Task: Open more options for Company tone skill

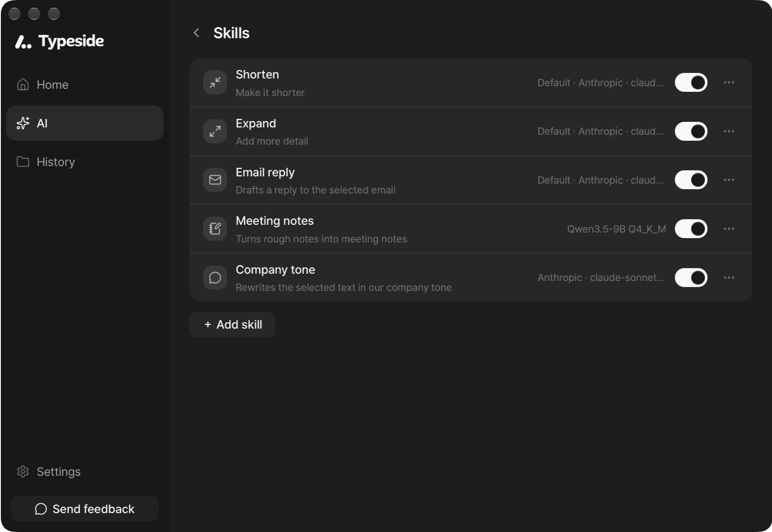Action: (729, 278)
